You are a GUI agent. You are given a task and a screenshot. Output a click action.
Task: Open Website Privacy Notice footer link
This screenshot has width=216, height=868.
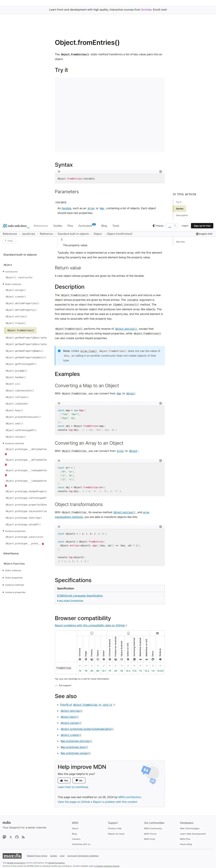[37, 856]
